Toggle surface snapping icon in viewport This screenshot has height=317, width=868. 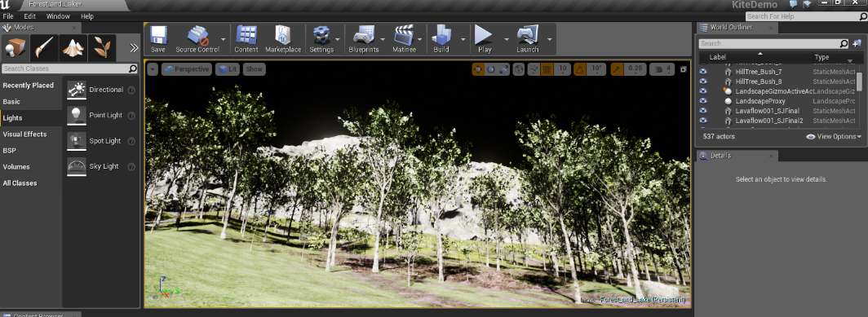tap(534, 69)
